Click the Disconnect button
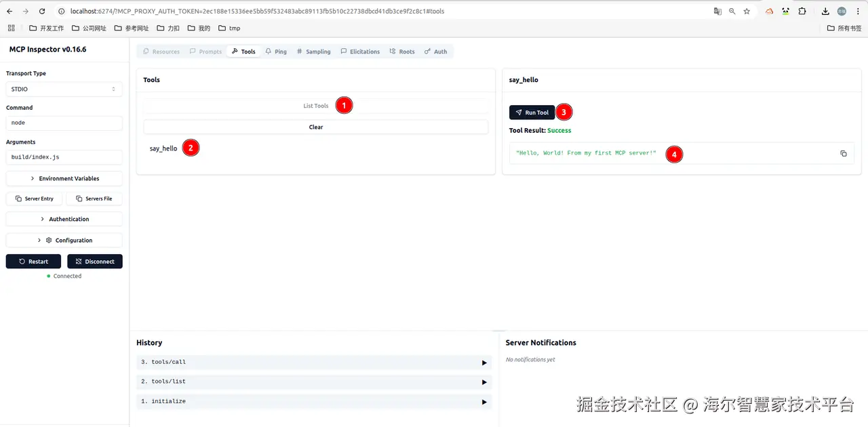Screen dimensions: 868x427 click(x=95, y=262)
